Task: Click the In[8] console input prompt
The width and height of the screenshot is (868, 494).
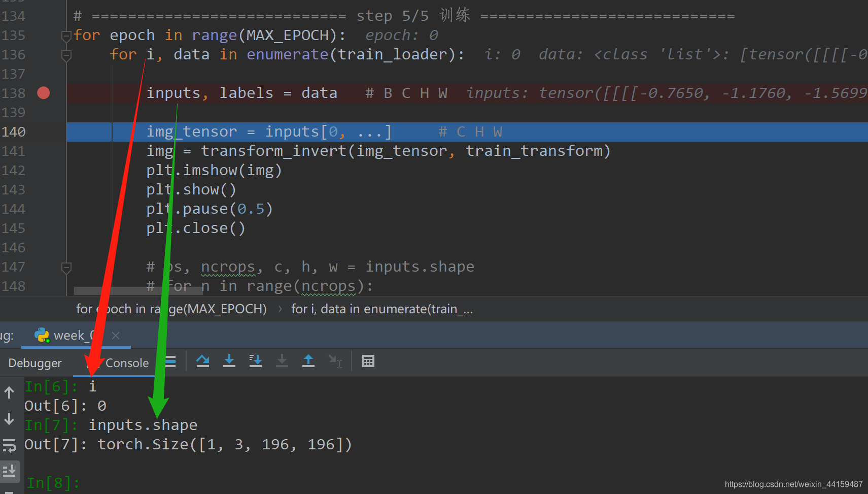Action: coord(53,483)
